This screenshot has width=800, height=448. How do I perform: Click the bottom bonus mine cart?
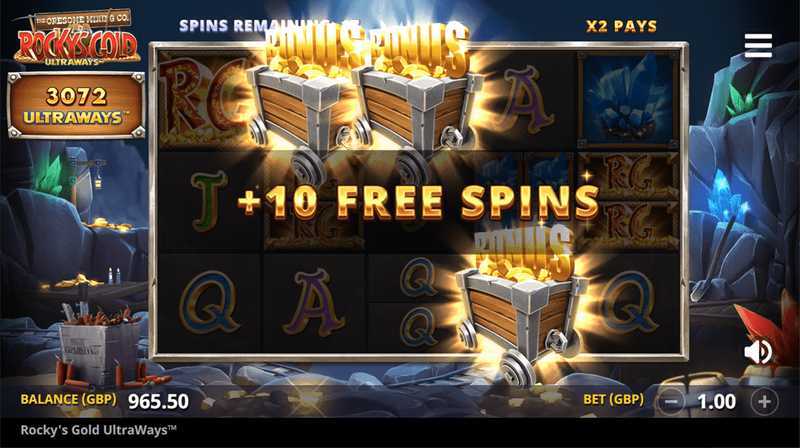(x=521, y=304)
